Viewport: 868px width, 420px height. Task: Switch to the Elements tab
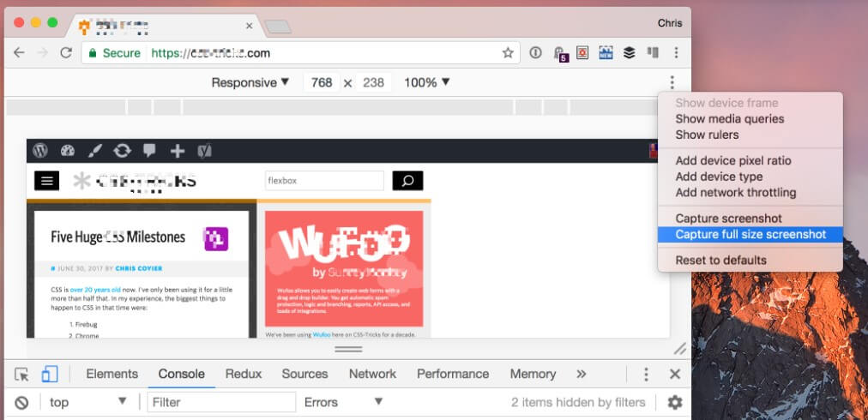(x=112, y=374)
